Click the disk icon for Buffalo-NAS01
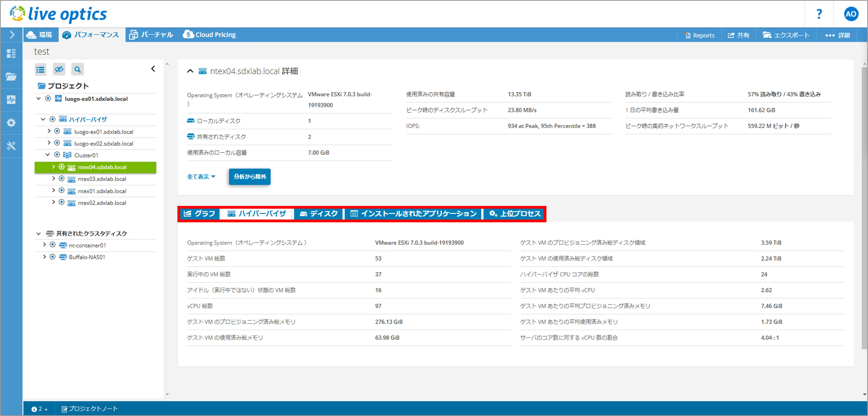The width and height of the screenshot is (868, 416). (x=63, y=257)
